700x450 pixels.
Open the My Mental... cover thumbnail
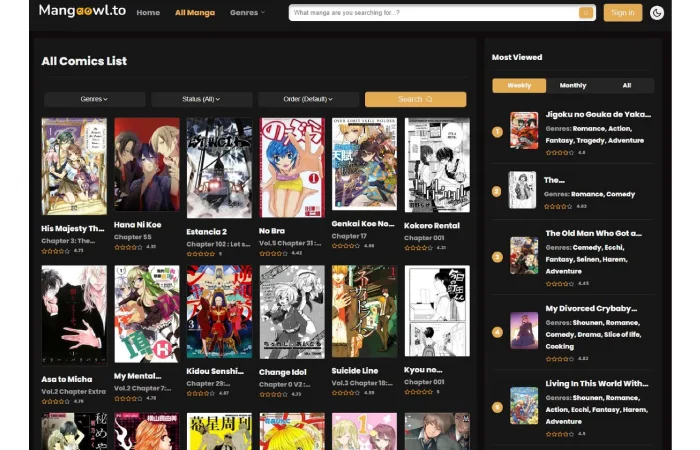pyautogui.click(x=147, y=314)
